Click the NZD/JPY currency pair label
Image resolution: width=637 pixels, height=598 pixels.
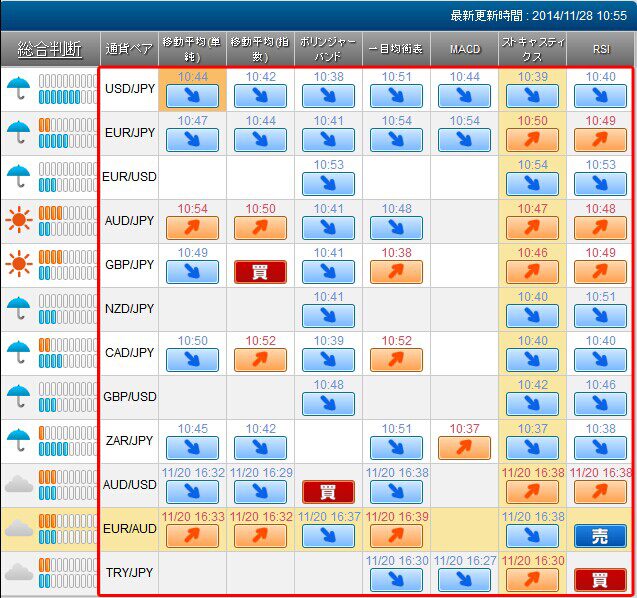[x=129, y=309]
